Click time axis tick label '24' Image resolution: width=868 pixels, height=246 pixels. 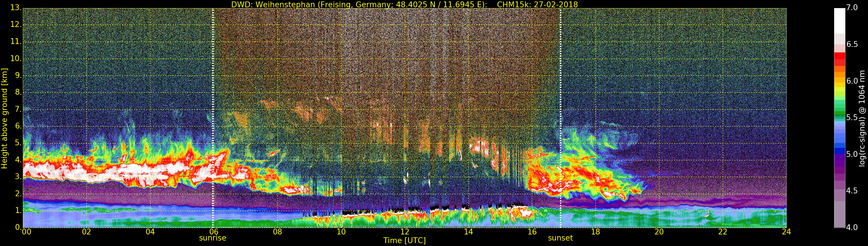786,232
